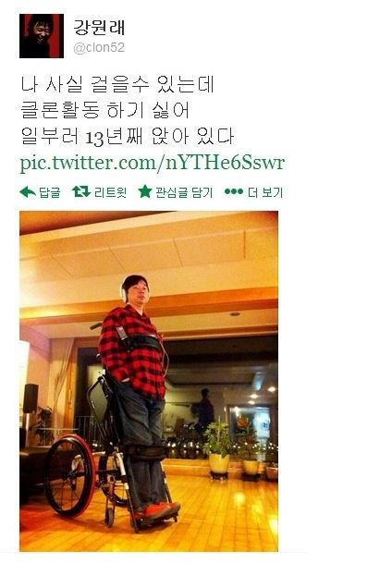This screenshot has height=563, width=392.
Task: Click the wheelchair wheel in the photo
Action: (x=69, y=475)
